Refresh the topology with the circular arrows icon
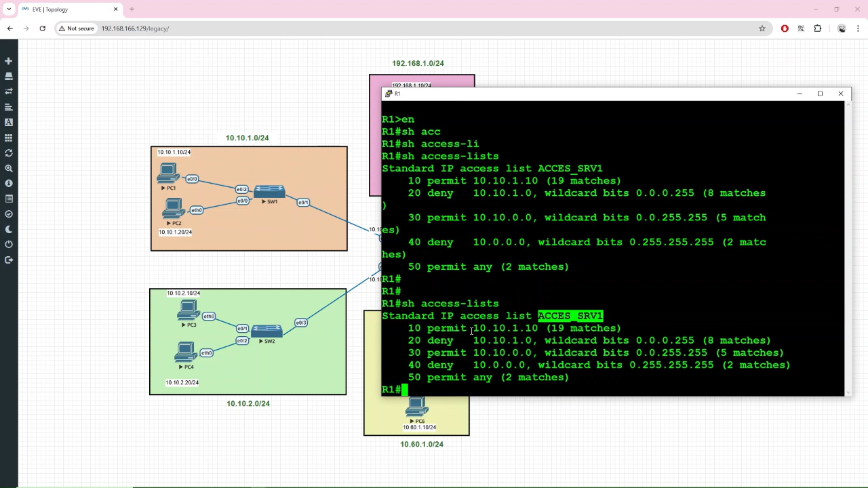 click(9, 152)
